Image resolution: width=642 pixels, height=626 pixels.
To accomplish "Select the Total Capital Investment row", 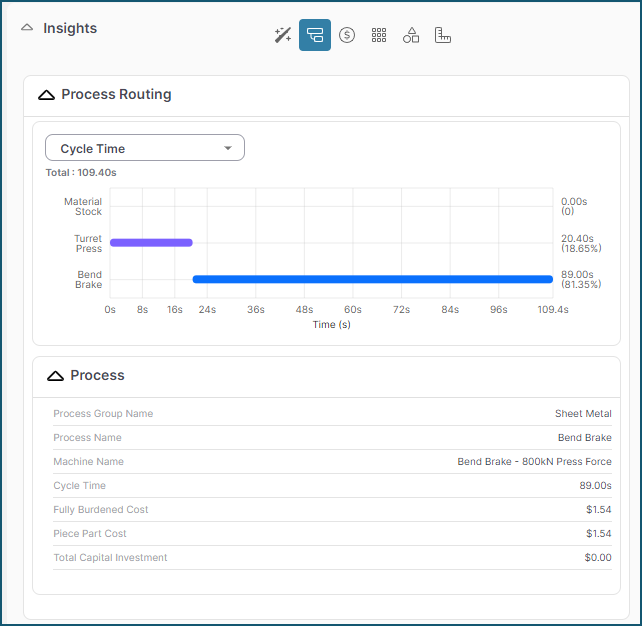I will pos(332,558).
